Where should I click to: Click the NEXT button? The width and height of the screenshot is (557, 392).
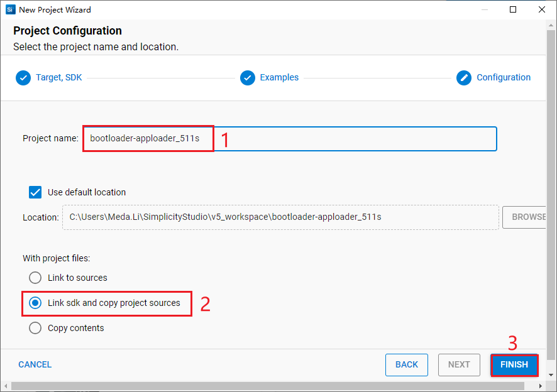(459, 364)
